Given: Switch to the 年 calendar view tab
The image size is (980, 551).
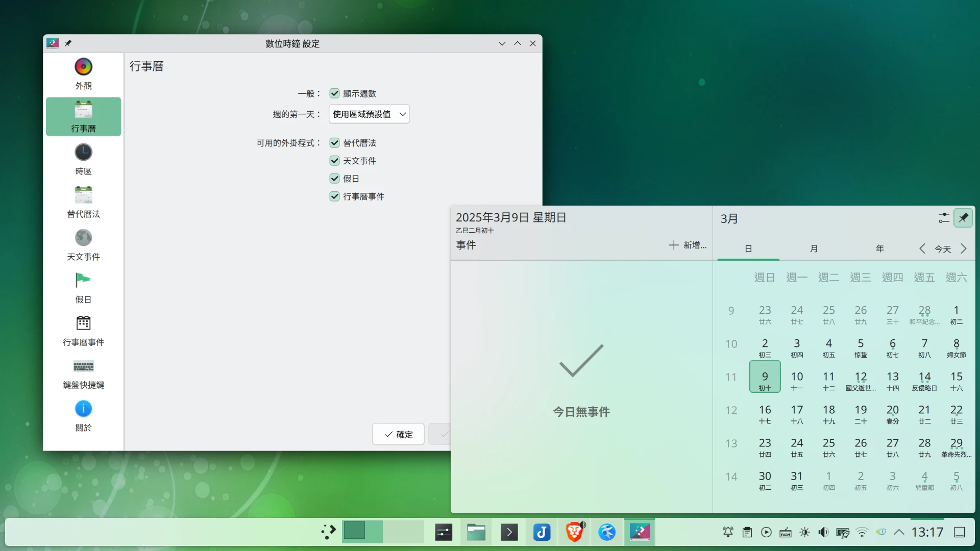Looking at the screenshot, I should coord(879,248).
